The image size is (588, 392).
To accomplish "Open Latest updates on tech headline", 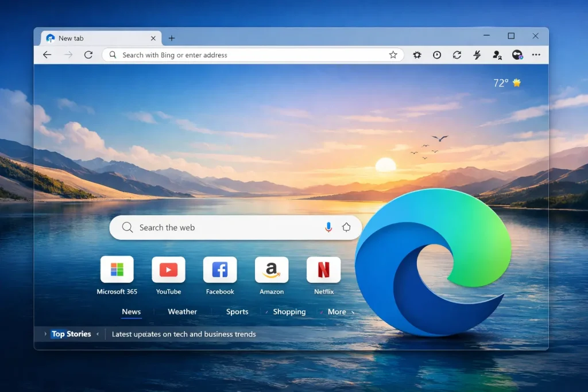I will [x=184, y=334].
